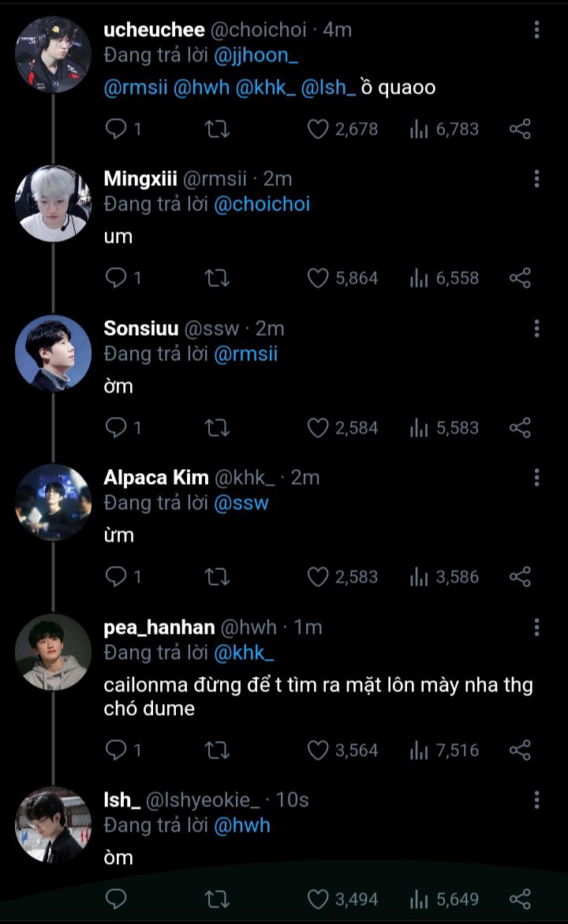568x924 pixels.
Task: Like Sonsiuu's "ờm" reply
Action: point(318,428)
